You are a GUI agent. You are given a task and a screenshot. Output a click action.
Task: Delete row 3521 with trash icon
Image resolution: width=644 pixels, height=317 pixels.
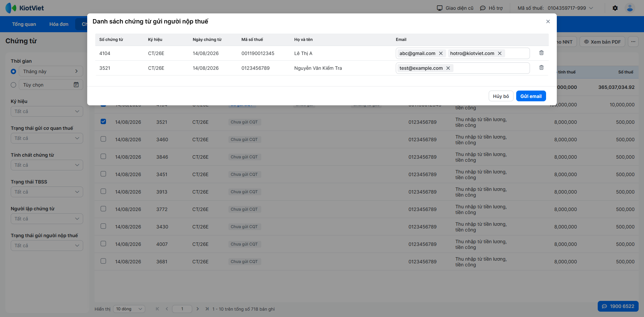tap(541, 67)
